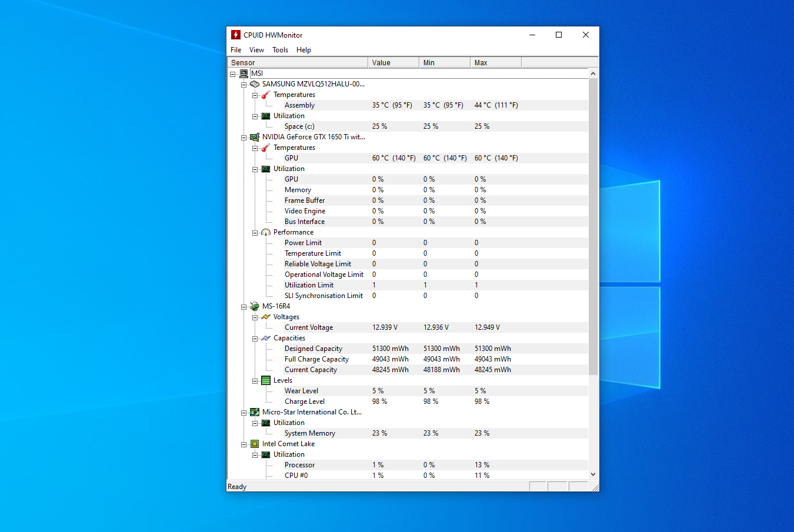This screenshot has height=532, width=794.
Task: Click the SAMSUNG drive disk icon
Action: click(x=255, y=84)
